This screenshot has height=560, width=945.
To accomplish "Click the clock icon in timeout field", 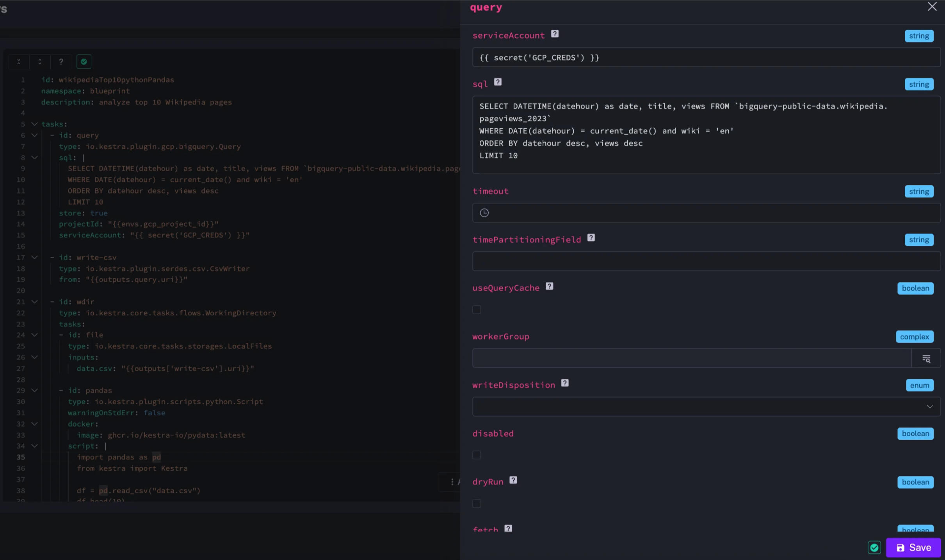I will (x=484, y=213).
